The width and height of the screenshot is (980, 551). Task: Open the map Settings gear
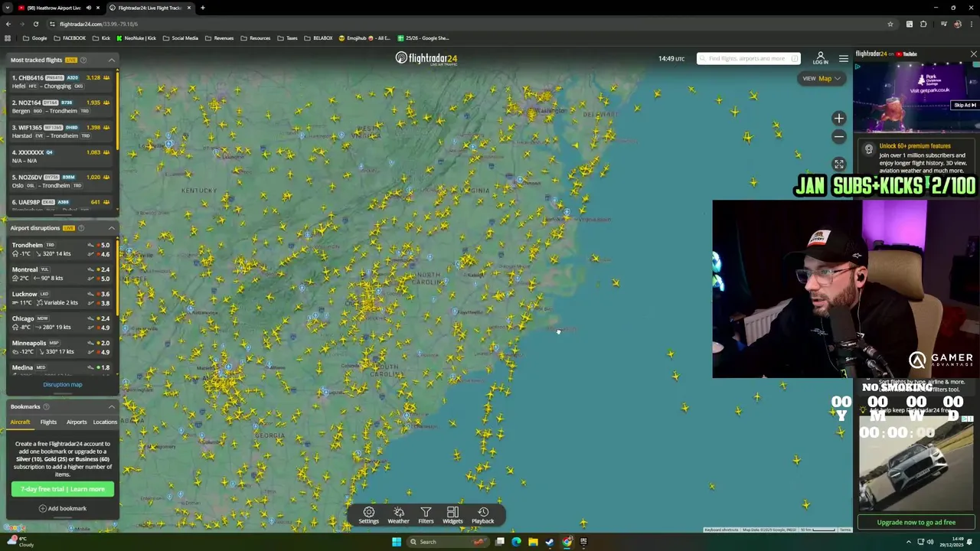click(x=368, y=515)
